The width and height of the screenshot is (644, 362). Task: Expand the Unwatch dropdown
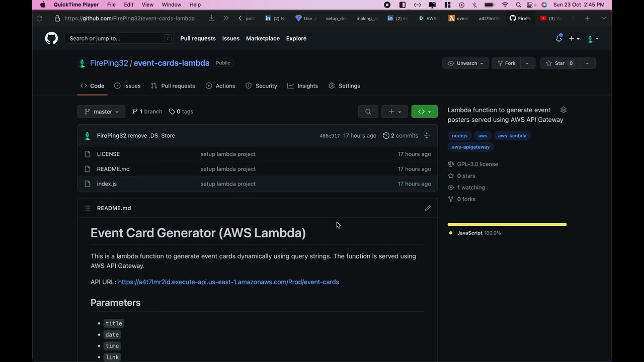coord(465,63)
